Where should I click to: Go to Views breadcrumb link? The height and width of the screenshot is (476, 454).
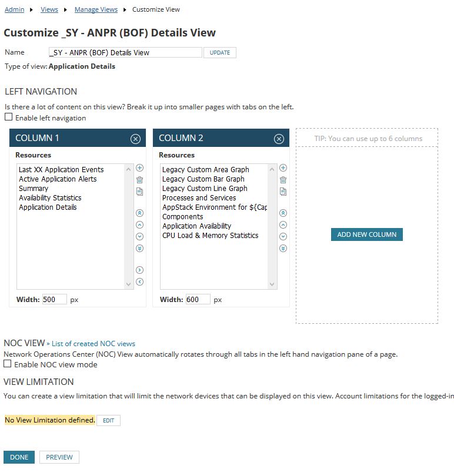(49, 9)
